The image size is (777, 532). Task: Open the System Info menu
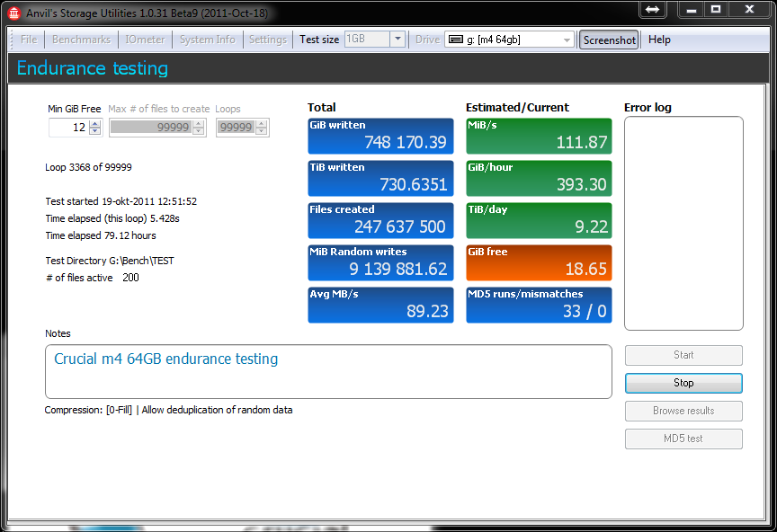(x=207, y=40)
